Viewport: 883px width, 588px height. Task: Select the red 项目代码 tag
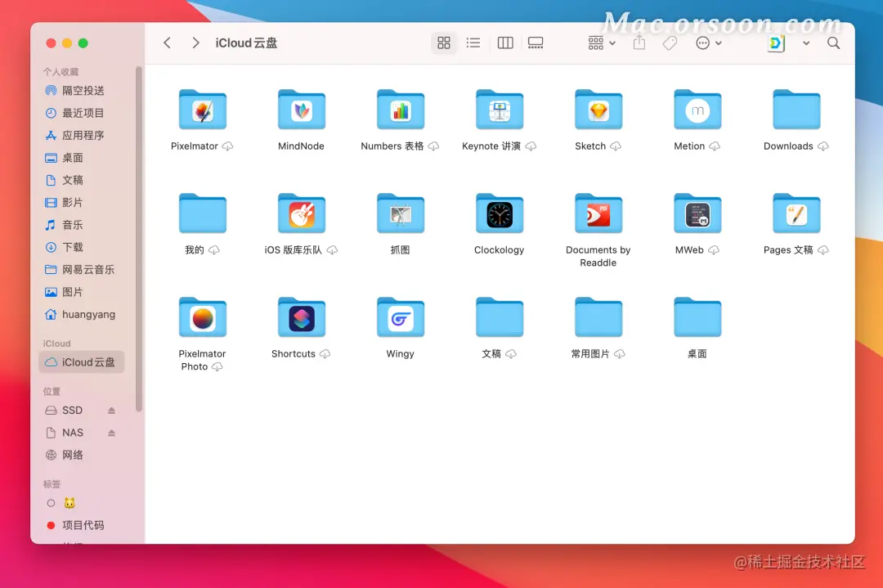coord(82,526)
